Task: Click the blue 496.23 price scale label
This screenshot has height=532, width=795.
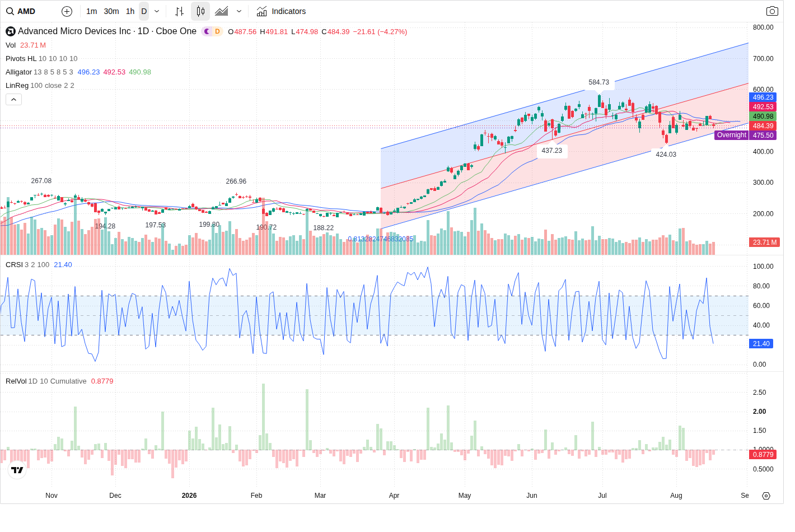Action: pos(763,97)
